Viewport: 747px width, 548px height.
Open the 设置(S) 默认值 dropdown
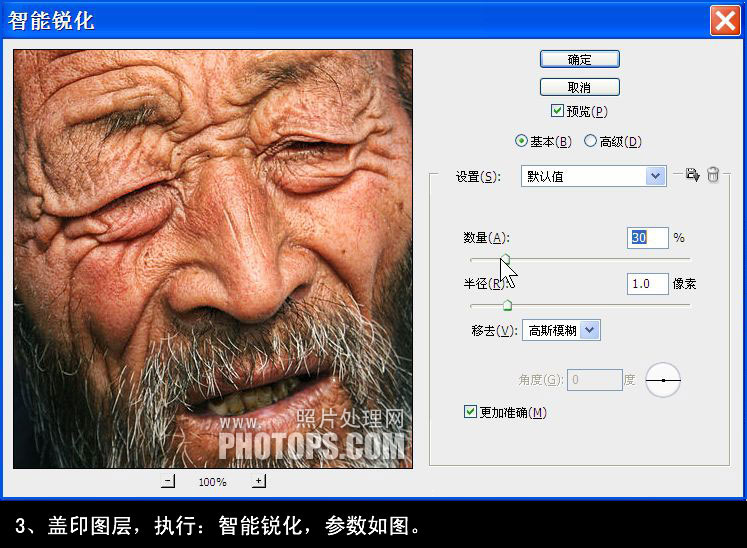click(594, 176)
